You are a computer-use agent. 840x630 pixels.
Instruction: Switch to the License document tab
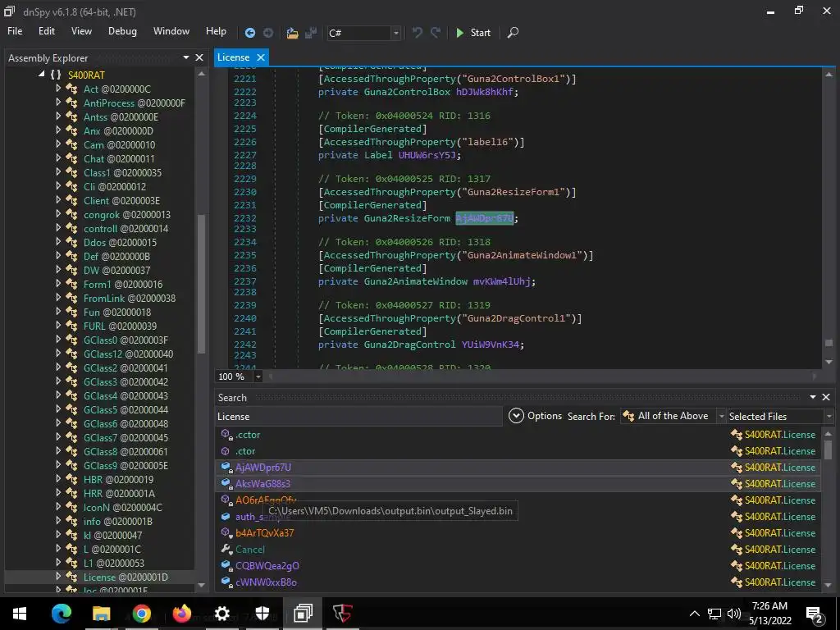coord(234,57)
